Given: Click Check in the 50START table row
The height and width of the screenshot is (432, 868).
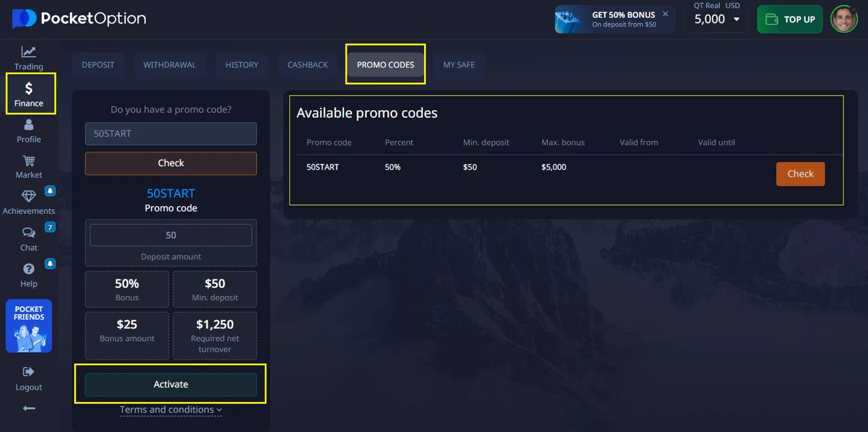Looking at the screenshot, I should pyautogui.click(x=800, y=174).
